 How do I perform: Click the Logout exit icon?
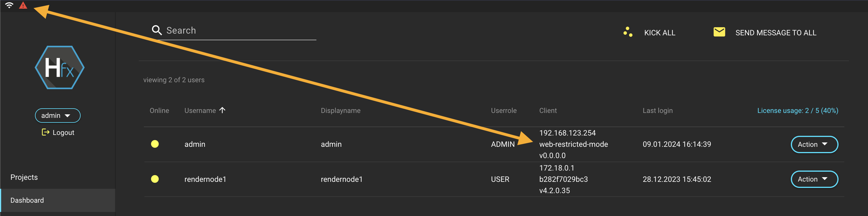click(x=45, y=132)
